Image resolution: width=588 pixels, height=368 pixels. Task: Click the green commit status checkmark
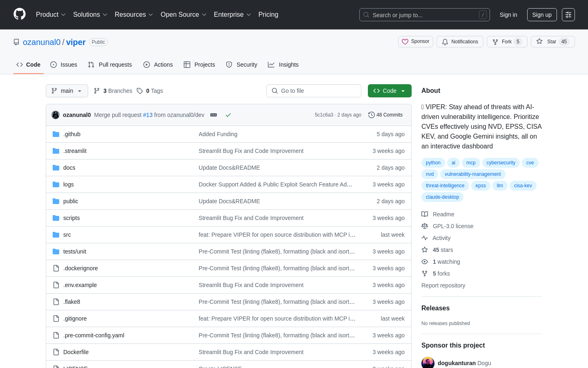coord(228,115)
